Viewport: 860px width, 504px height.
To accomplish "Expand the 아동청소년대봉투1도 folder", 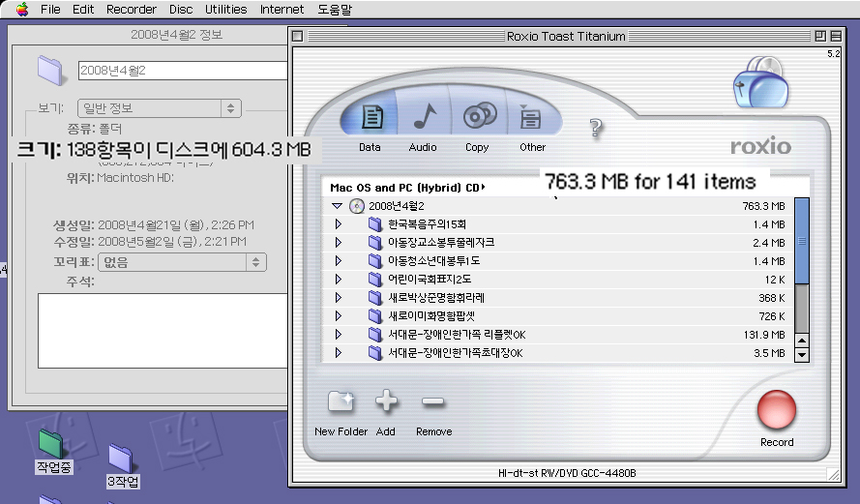I will tap(339, 261).
